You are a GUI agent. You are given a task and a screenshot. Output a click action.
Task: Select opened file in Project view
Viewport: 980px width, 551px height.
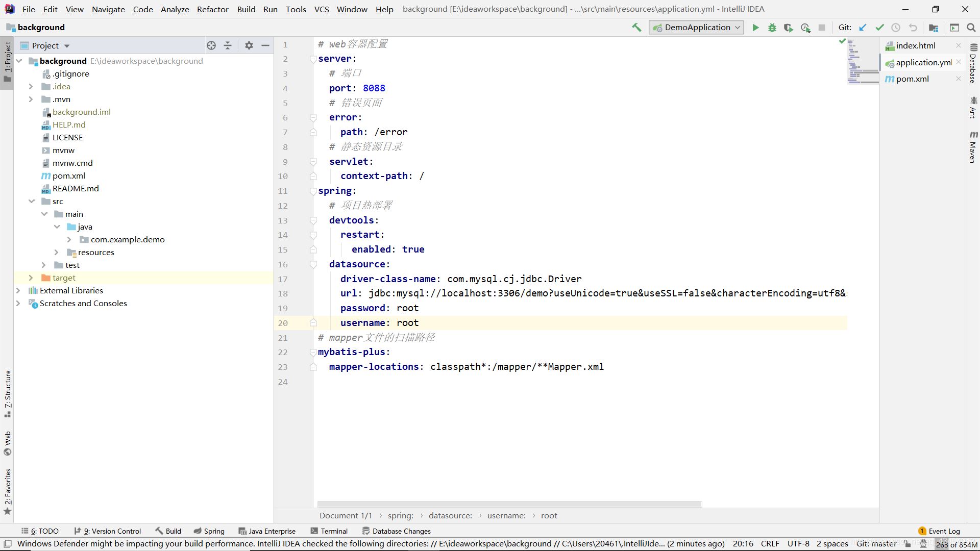pos(211,45)
